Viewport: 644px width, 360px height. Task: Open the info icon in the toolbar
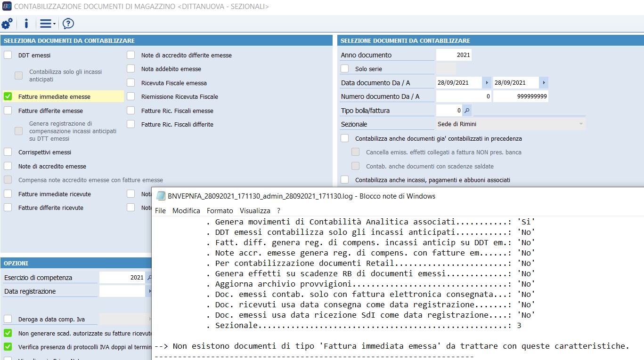point(26,24)
